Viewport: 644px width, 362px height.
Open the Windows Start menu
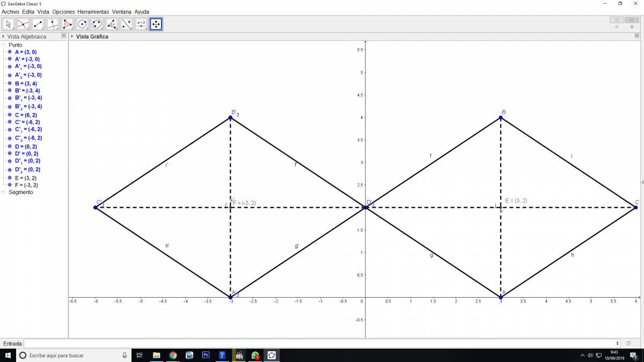[8, 355]
